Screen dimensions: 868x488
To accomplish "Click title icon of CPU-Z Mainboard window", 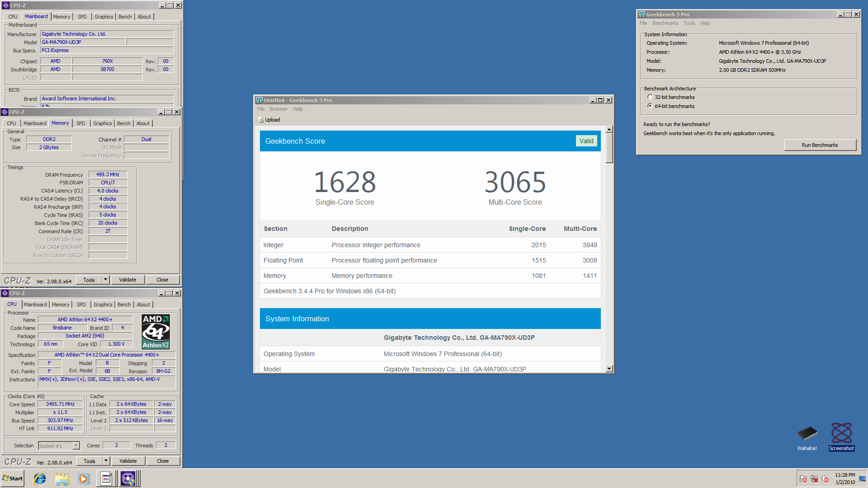I will point(6,5).
